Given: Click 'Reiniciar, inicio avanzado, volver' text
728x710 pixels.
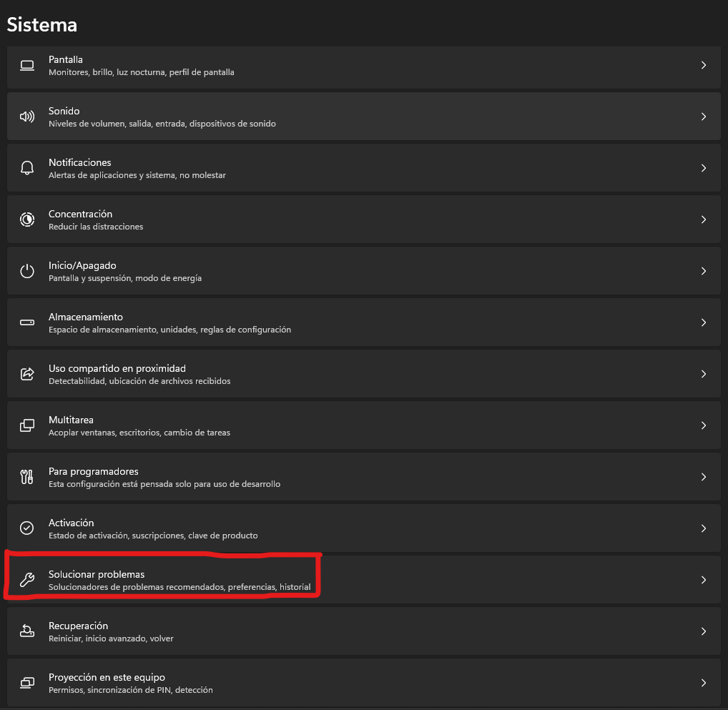Looking at the screenshot, I should click(111, 638).
